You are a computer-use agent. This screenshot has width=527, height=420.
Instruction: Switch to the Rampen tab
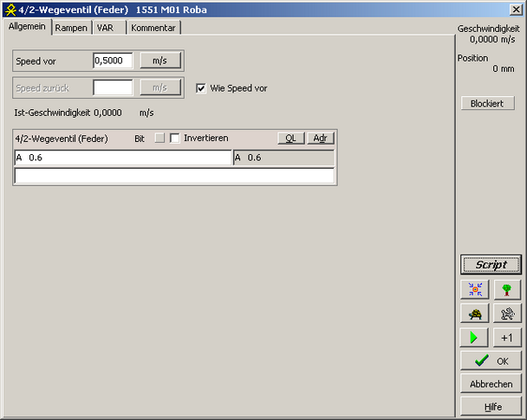coord(71,28)
